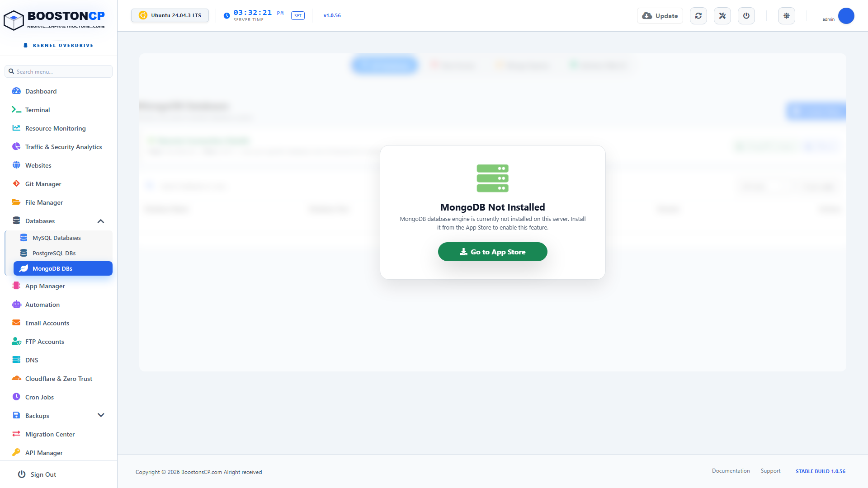Open API Manager key icon
Image resolution: width=868 pixels, height=488 pixels.
[16, 452]
